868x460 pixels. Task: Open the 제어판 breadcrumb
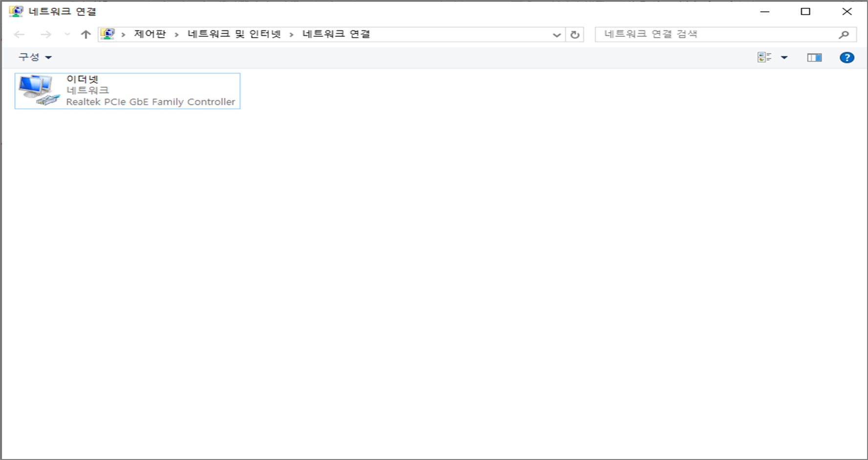click(150, 34)
